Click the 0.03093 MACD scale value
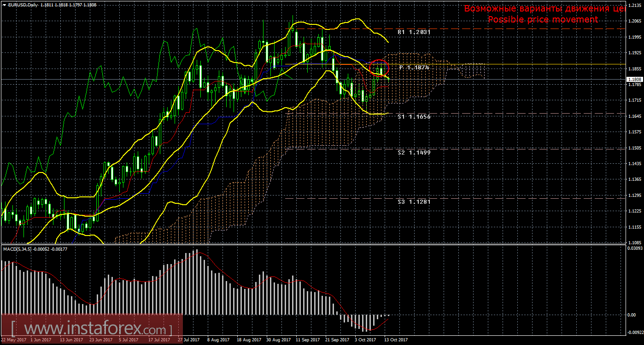The height and width of the screenshot is (345, 644). tap(635, 249)
